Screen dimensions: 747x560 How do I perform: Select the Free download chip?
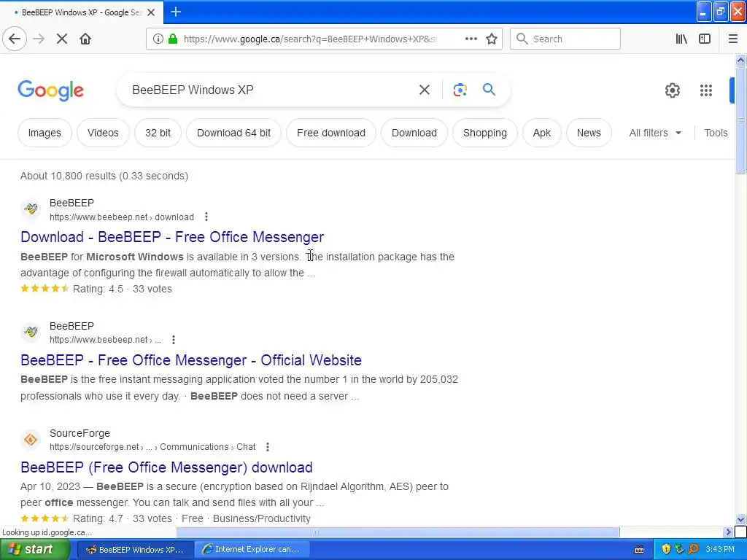pyautogui.click(x=331, y=133)
